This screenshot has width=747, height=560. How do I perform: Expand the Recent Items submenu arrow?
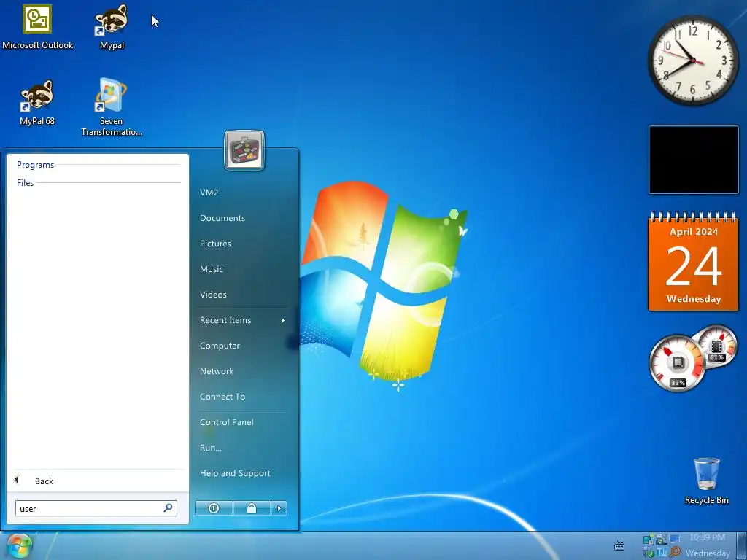[x=282, y=321]
